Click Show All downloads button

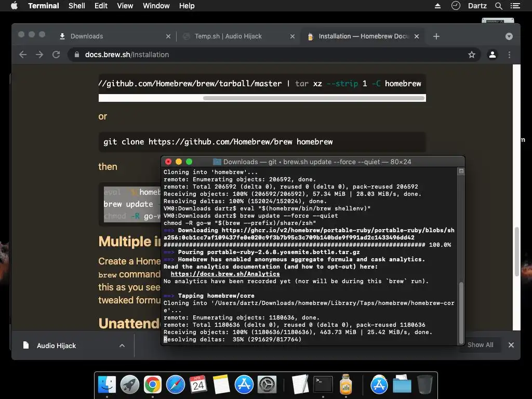pos(480,345)
